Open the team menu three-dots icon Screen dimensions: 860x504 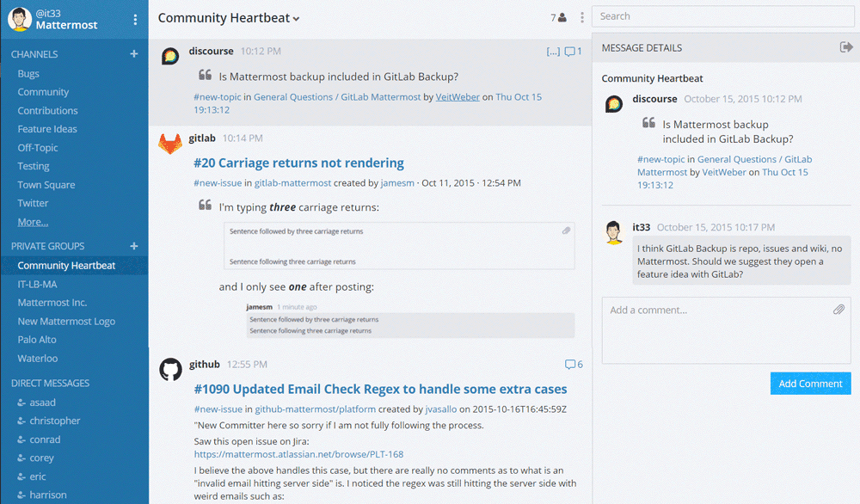click(136, 20)
